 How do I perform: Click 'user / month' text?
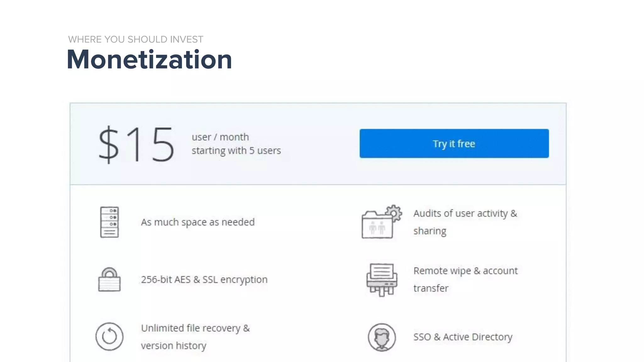pos(220,137)
